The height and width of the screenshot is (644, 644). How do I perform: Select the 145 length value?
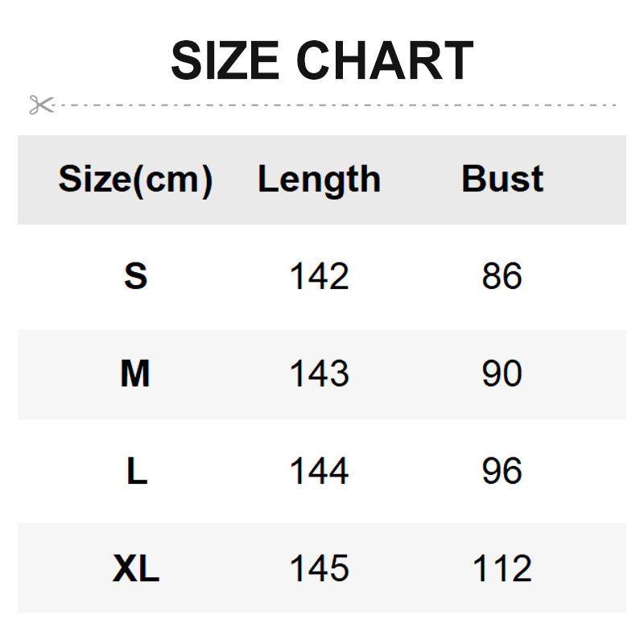[x=319, y=569]
